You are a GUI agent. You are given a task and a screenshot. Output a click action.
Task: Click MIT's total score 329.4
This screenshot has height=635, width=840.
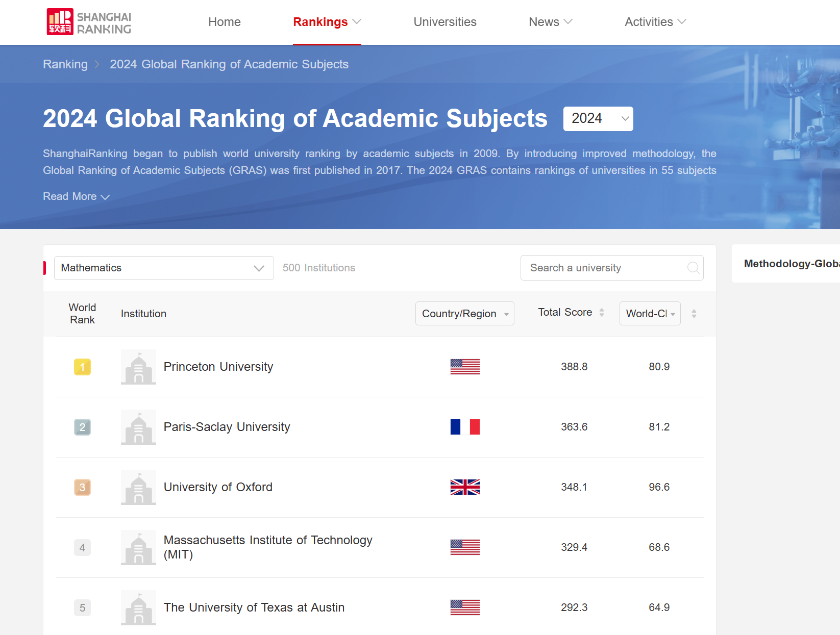574,547
